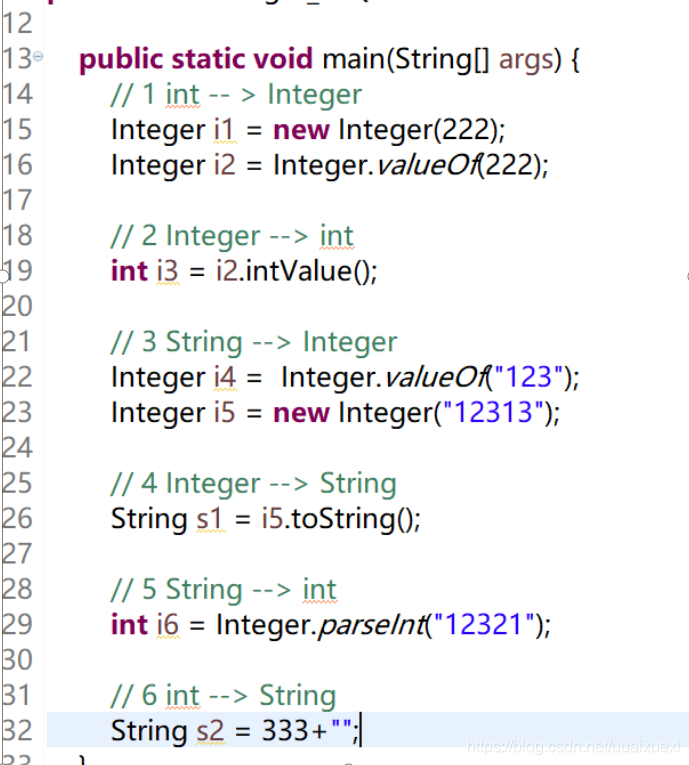Screen dimensions: 689x765
Task: Click the comment '// 1 int -- > Integer'
Action: [x=236, y=94]
